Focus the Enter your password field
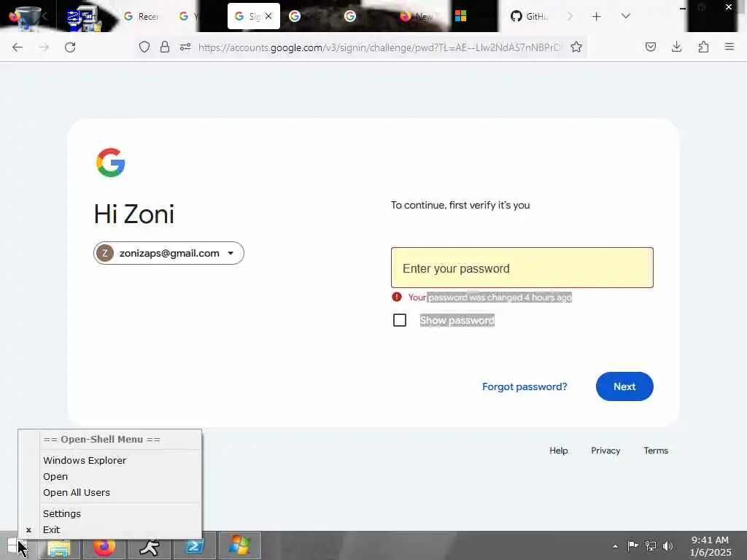Viewport: 747px width, 560px height. point(522,268)
